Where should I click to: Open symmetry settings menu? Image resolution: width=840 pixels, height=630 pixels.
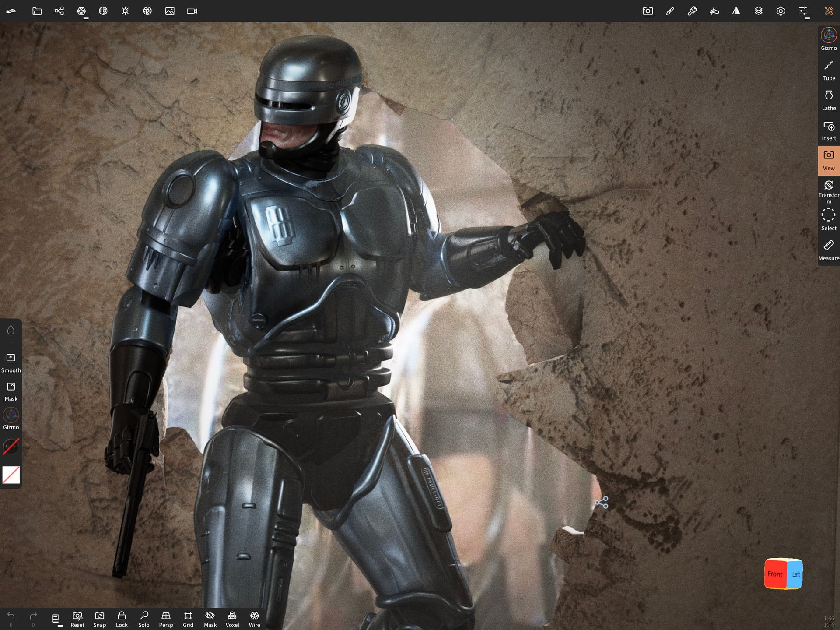coord(736,11)
